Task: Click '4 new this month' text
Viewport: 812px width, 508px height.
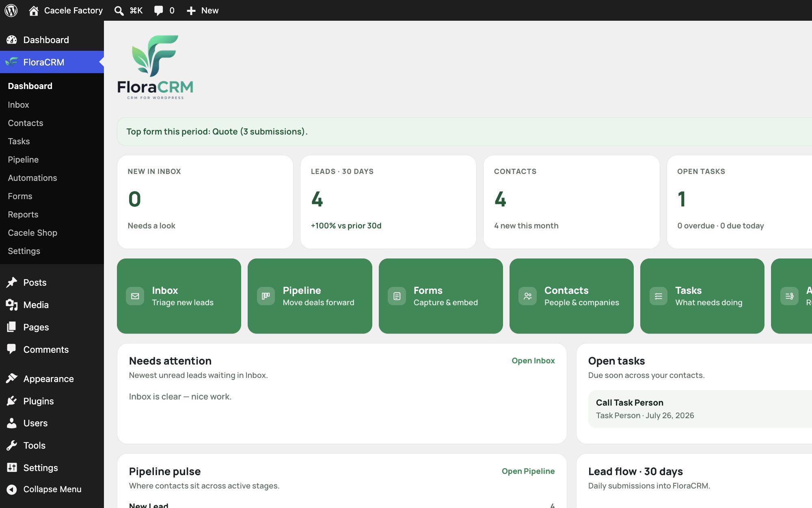Action: (x=526, y=226)
